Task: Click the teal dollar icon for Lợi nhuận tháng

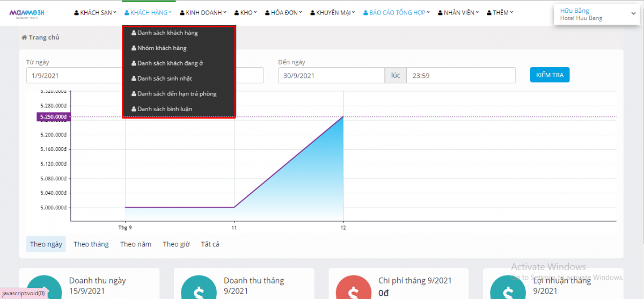Action: (x=506, y=288)
